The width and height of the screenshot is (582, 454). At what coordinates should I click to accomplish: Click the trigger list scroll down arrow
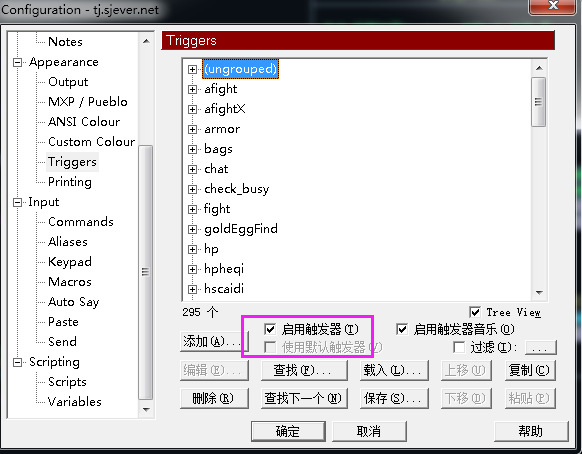point(539,293)
